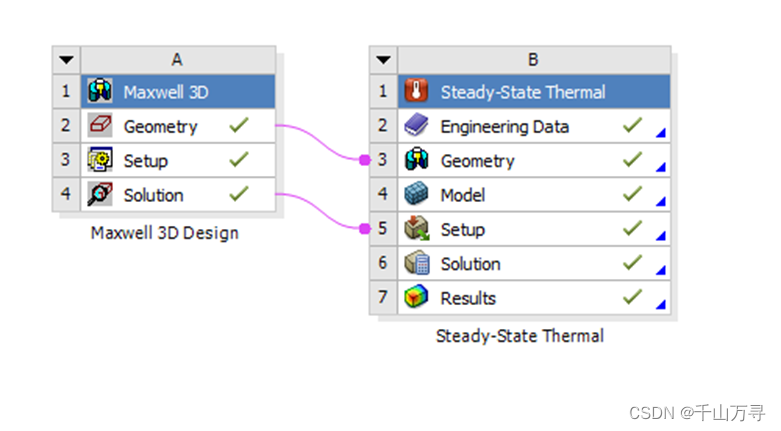This screenshot has width=781, height=431.
Task: Click the Setup icon in system B
Action: (416, 228)
